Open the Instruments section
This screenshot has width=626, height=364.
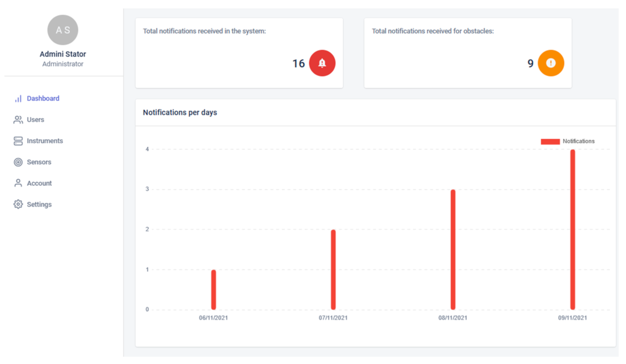45,141
